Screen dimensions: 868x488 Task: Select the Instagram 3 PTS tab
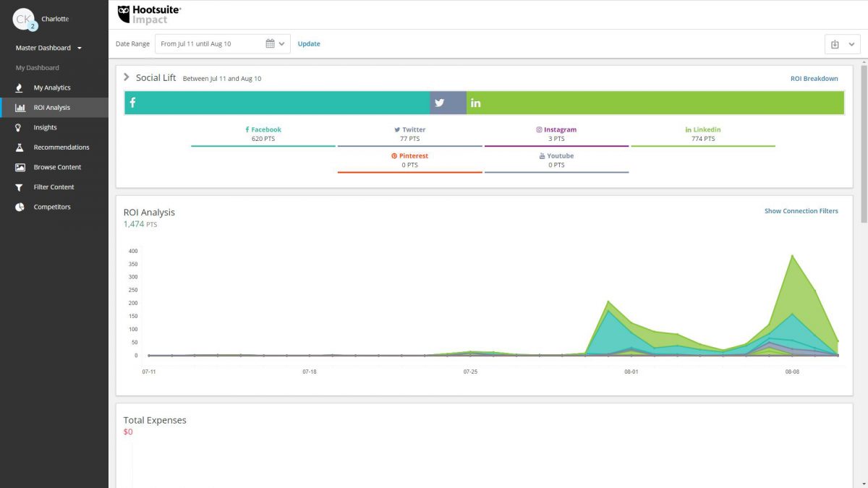[556, 134]
